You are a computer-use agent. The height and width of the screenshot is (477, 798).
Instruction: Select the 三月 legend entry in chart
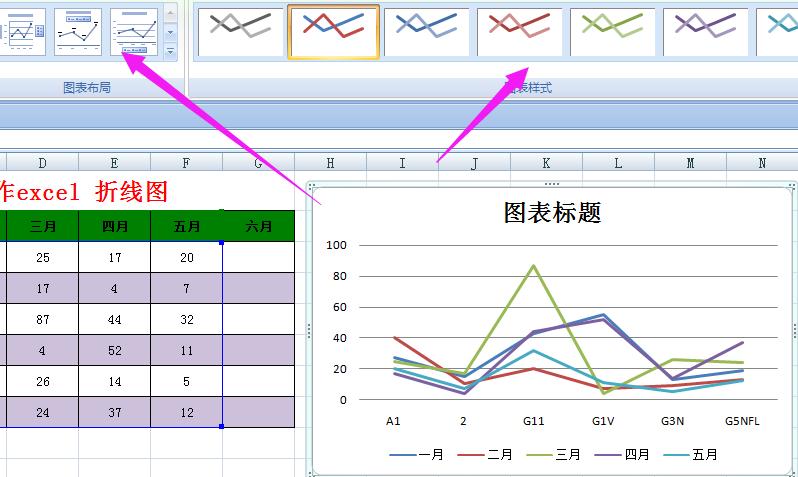pos(553,454)
